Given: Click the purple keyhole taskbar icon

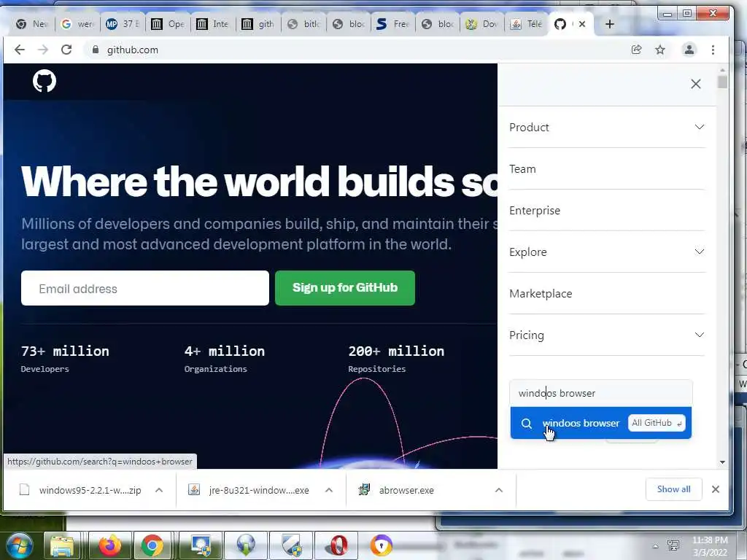Looking at the screenshot, I should coord(381,545).
